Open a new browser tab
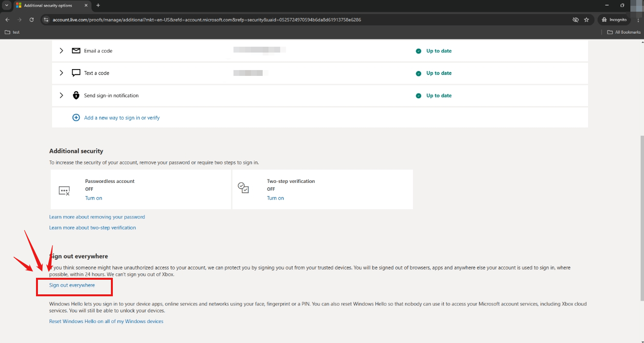Screen dimensions: 644x343 [x=98, y=5]
